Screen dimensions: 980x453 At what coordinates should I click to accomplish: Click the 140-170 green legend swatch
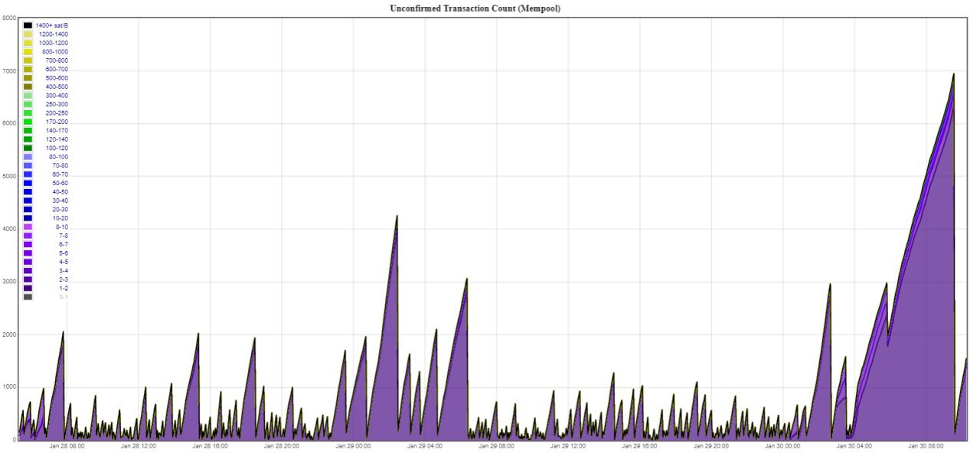[x=28, y=131]
